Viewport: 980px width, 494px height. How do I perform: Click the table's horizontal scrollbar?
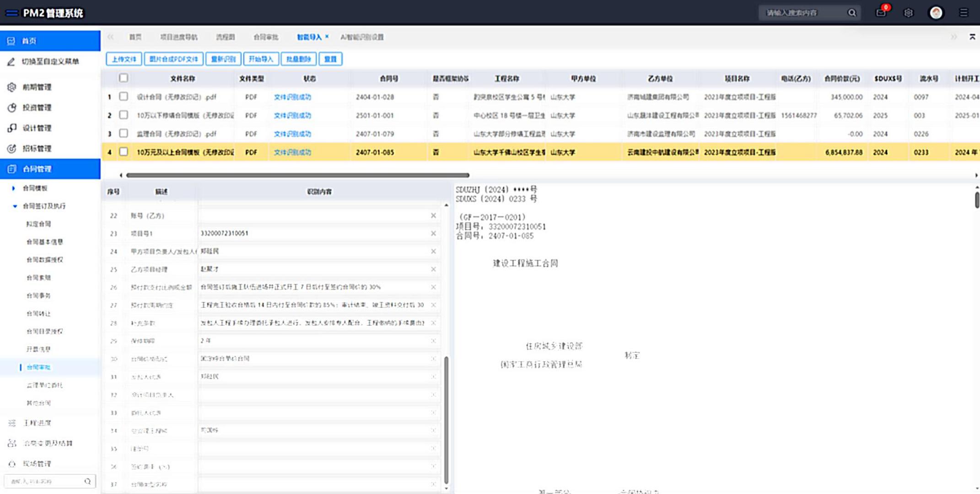(x=297, y=175)
